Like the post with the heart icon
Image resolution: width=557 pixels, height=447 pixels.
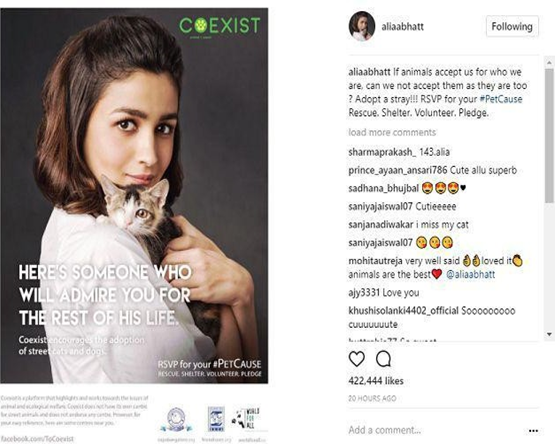(357, 359)
